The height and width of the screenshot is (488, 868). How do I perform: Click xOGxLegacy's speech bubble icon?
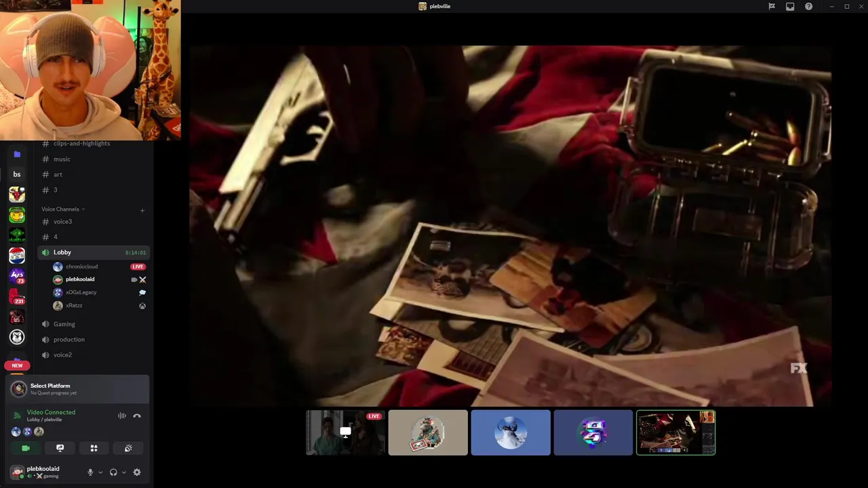[142, 293]
